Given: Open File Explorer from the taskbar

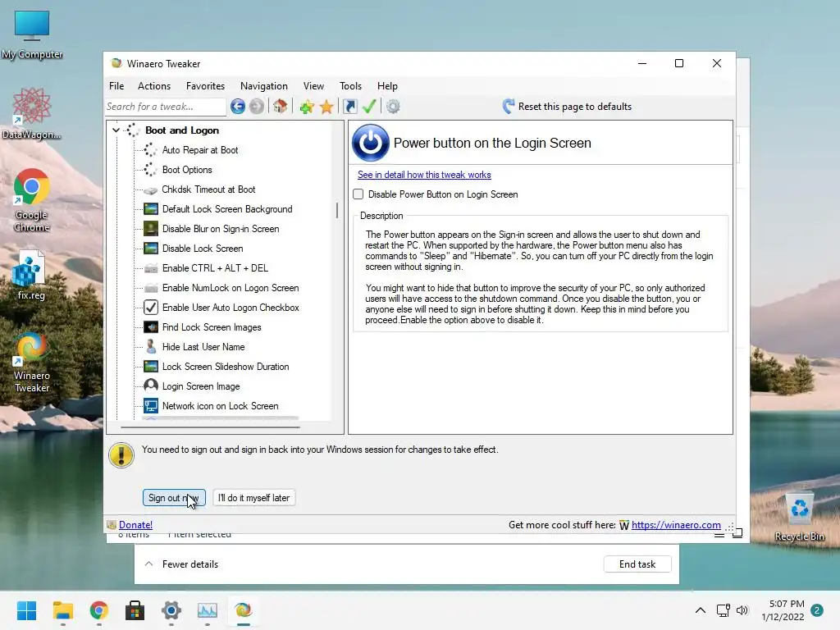Looking at the screenshot, I should 62,610.
